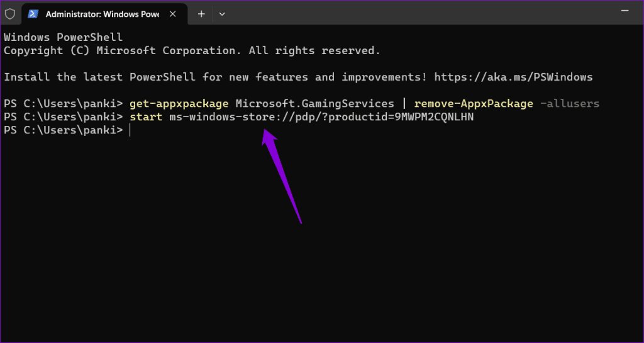Click the Copyright Microsoft Corporation line
Screen dimensions: 644x343
pos(192,50)
